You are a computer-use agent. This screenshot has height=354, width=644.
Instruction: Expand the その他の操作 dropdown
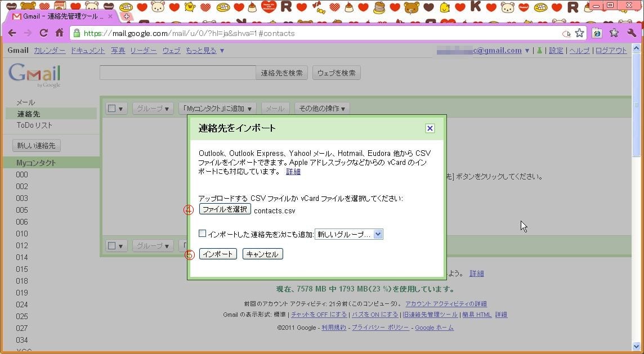(322, 108)
